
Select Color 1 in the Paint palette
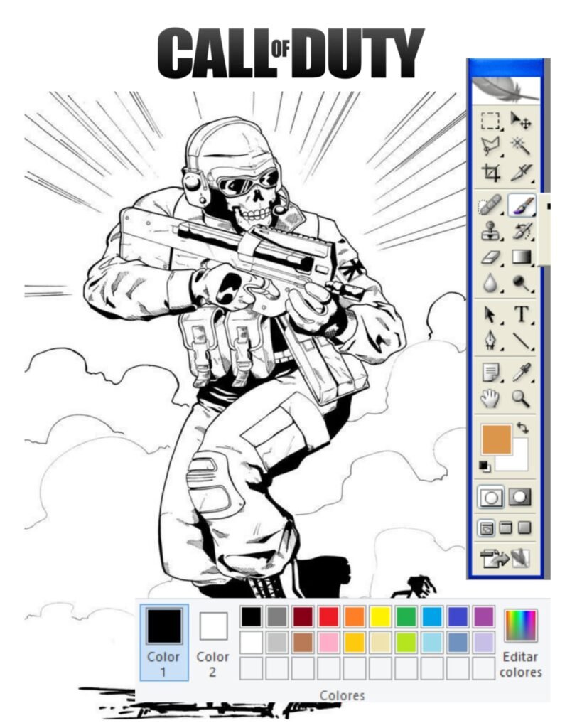point(164,642)
